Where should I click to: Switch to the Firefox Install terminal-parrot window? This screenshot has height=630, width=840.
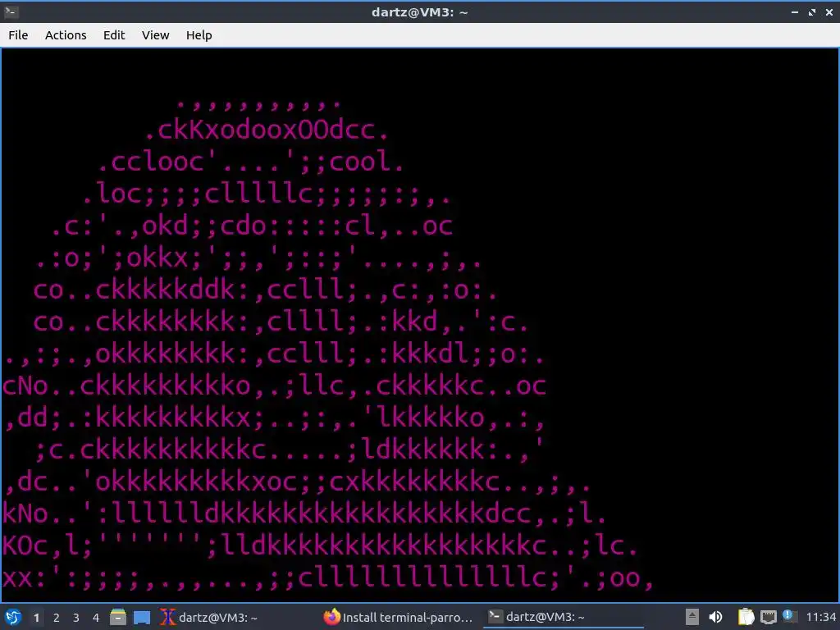coord(399,617)
